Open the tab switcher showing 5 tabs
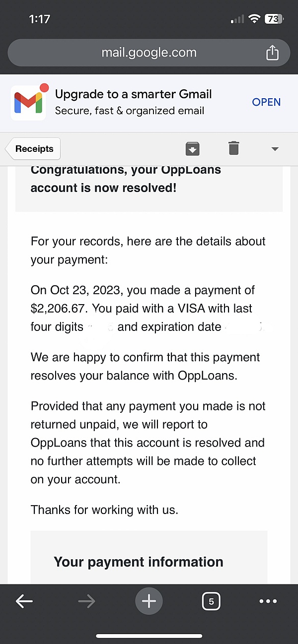Screen dimensions: 298x644 pyautogui.click(x=211, y=601)
